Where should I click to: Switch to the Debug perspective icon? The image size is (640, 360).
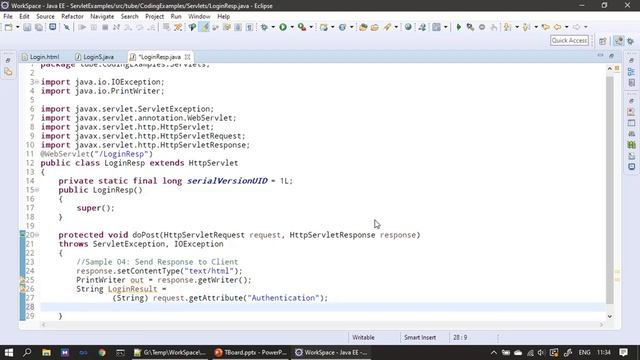point(631,41)
